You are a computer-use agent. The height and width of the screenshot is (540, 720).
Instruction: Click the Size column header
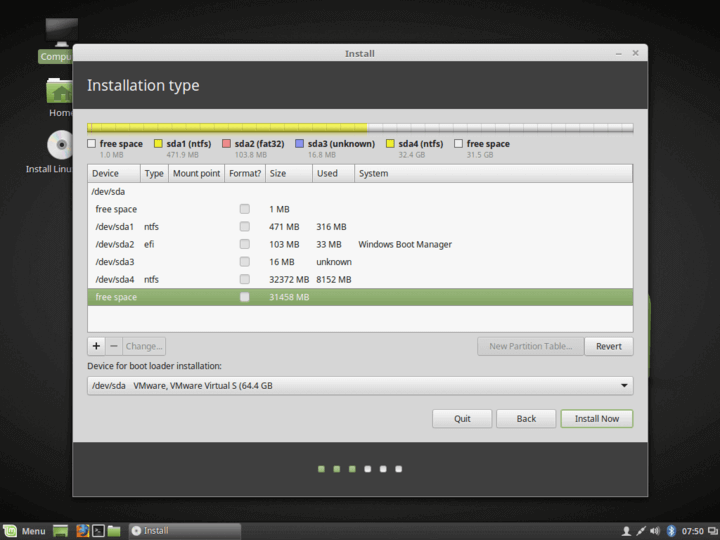click(x=288, y=173)
